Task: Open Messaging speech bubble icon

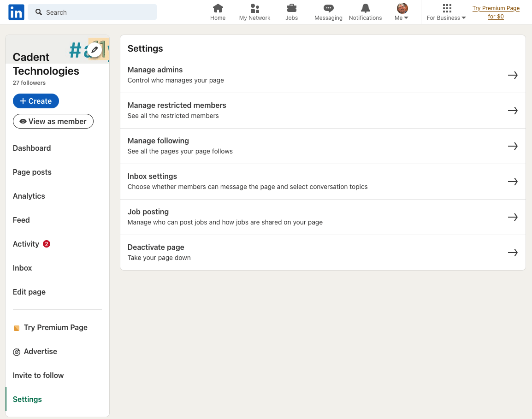Action: (328, 8)
